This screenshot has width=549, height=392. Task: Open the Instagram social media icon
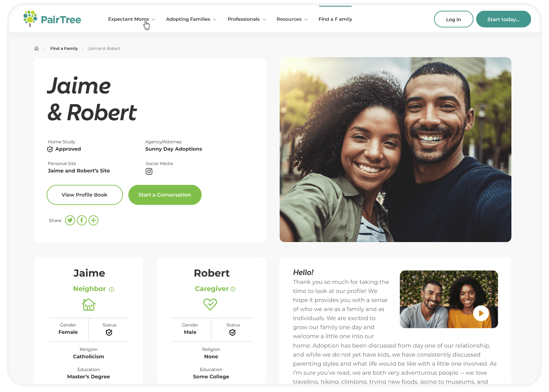[x=149, y=171]
